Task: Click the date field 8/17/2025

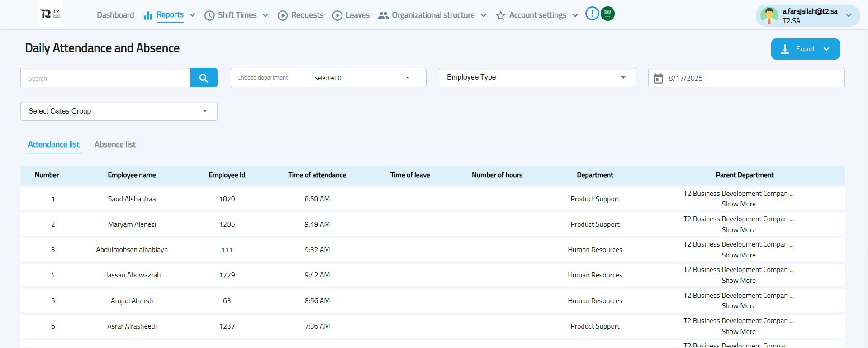Action: point(746,78)
